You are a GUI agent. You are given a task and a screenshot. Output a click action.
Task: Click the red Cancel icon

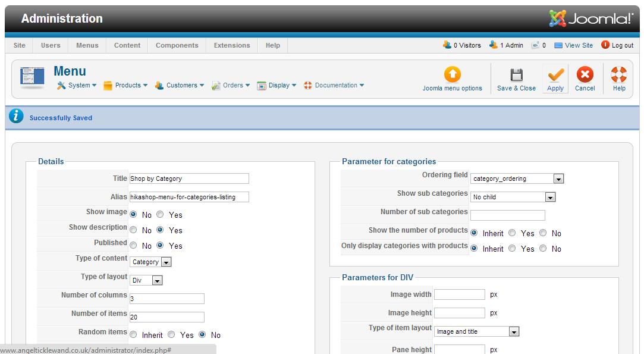click(x=585, y=74)
